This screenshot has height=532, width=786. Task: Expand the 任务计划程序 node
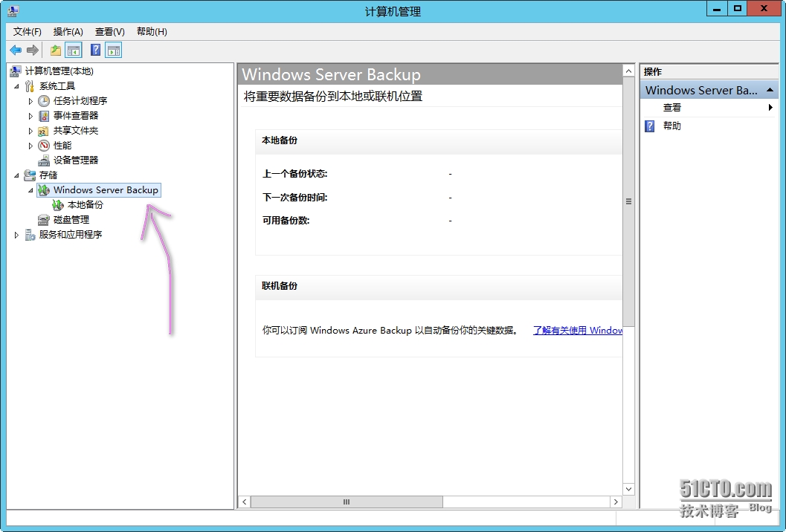[30, 101]
